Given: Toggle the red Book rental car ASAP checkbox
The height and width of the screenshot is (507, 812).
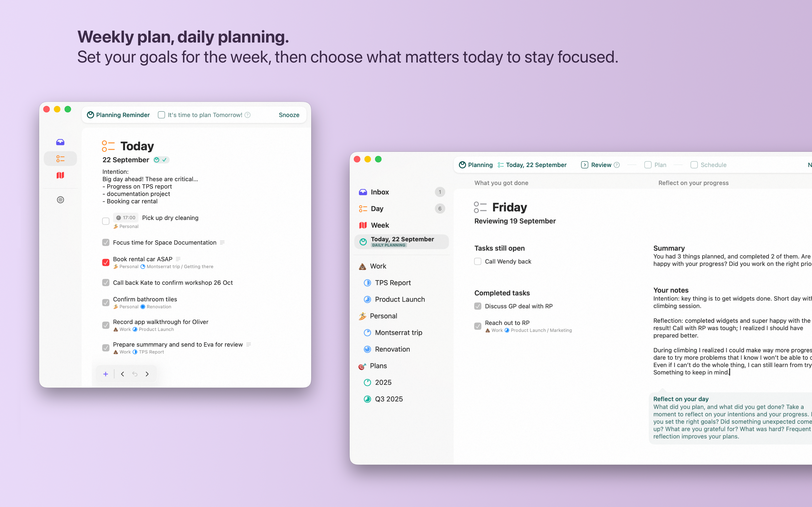Looking at the screenshot, I should [106, 262].
